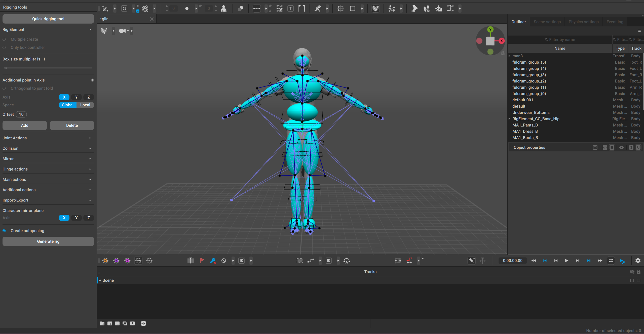Open timeline settings gear icon
The width and height of the screenshot is (644, 334).
[x=638, y=261]
